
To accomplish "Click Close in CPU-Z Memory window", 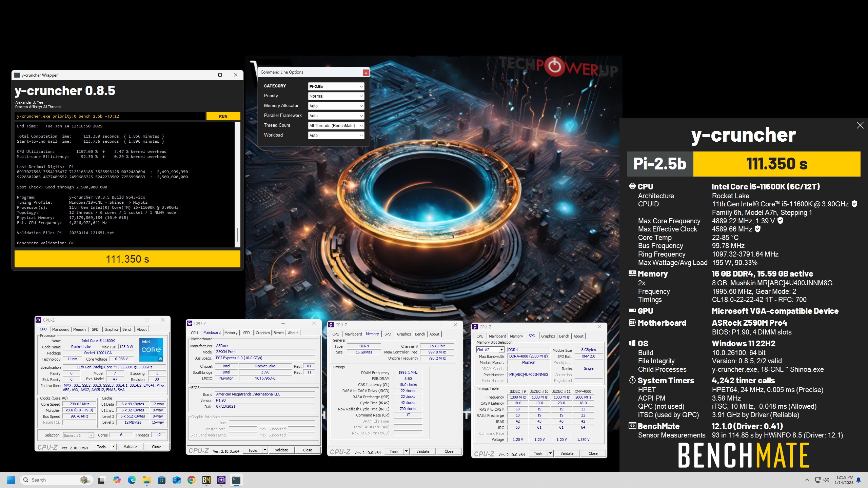I will coord(449,451).
